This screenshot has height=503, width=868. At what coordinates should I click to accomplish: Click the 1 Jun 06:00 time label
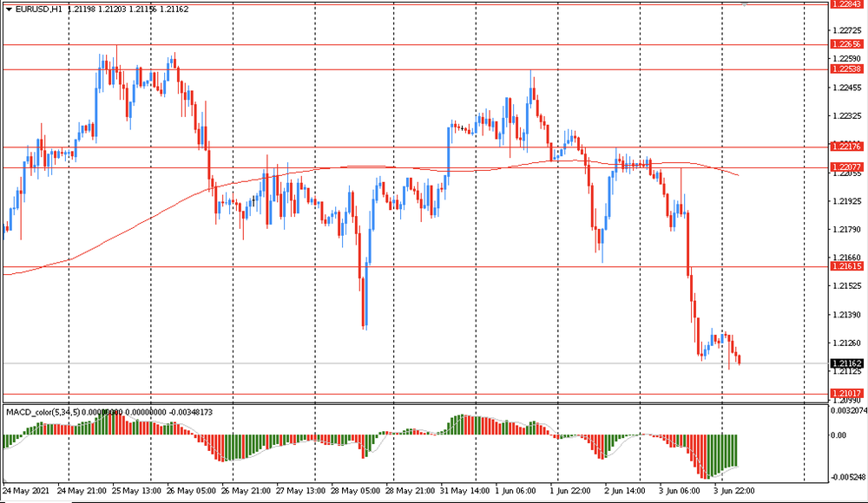519,491
